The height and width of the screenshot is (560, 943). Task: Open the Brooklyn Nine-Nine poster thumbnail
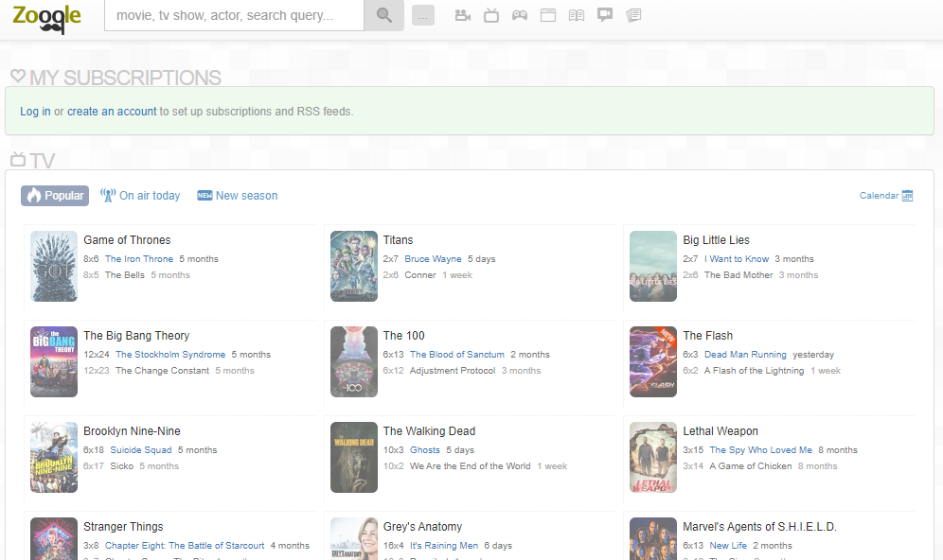point(54,457)
